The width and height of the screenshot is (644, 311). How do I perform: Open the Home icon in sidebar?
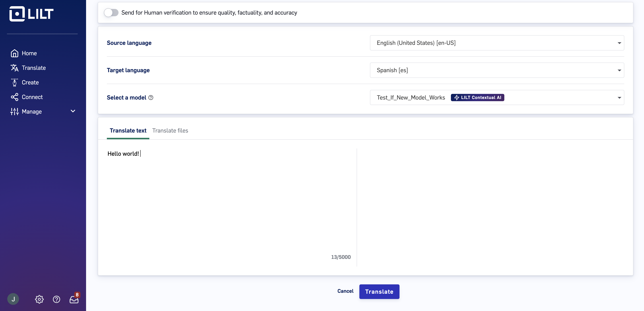click(x=15, y=53)
